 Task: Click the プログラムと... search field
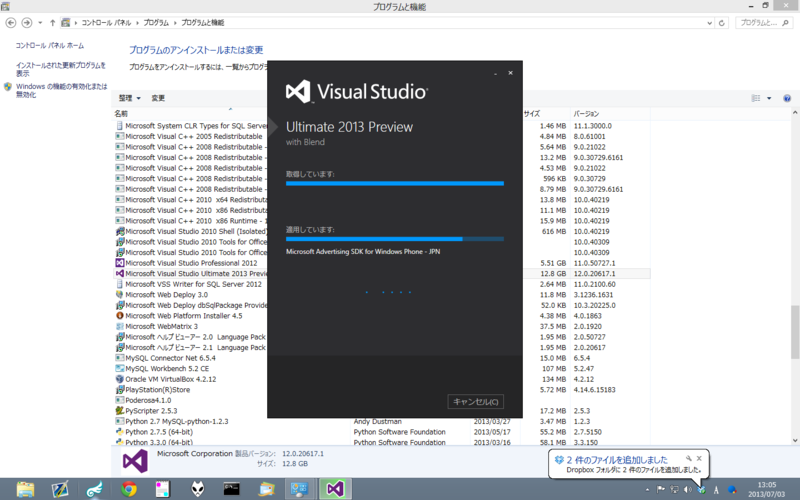click(764, 23)
